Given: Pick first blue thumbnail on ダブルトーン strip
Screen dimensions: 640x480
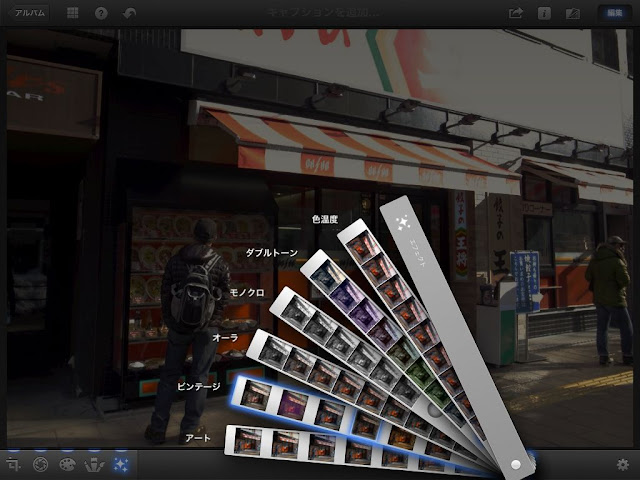Looking at the screenshot, I should (x=326, y=277).
